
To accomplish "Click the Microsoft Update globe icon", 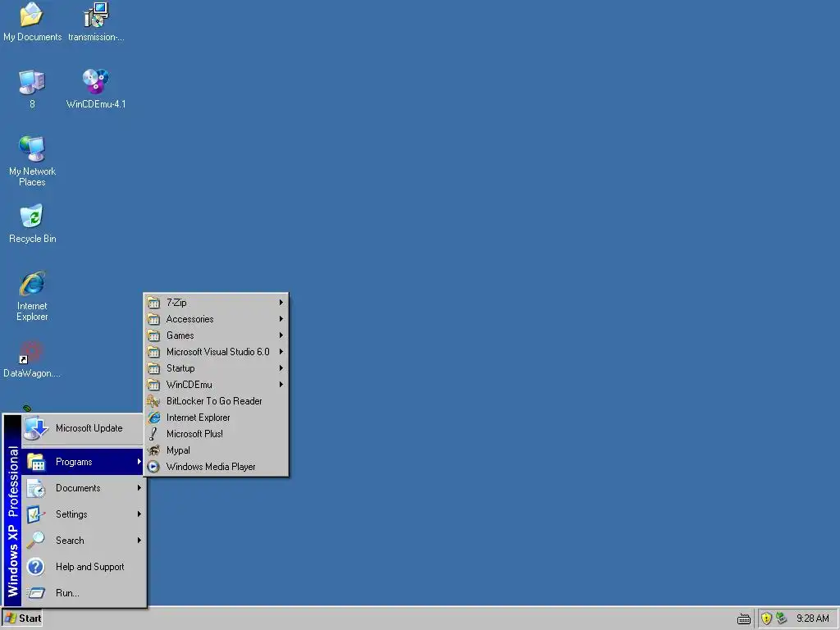I will pyautogui.click(x=36, y=428).
